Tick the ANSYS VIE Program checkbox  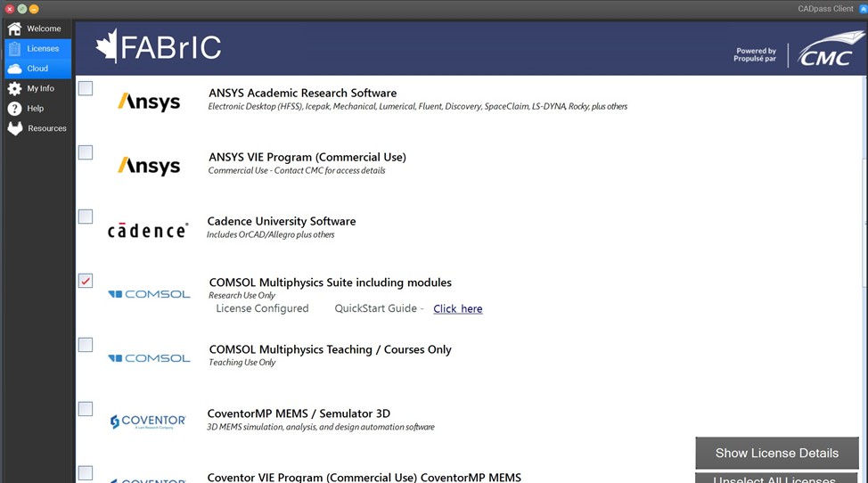(86, 152)
